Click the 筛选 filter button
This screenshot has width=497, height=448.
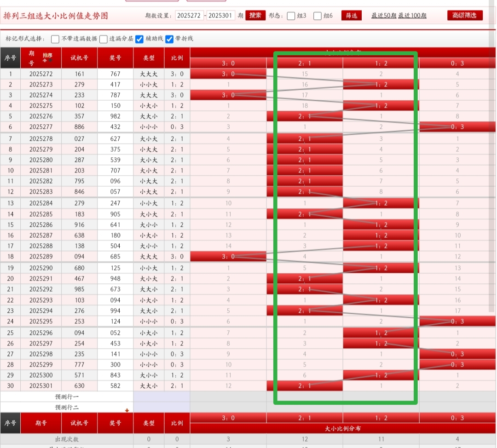351,16
